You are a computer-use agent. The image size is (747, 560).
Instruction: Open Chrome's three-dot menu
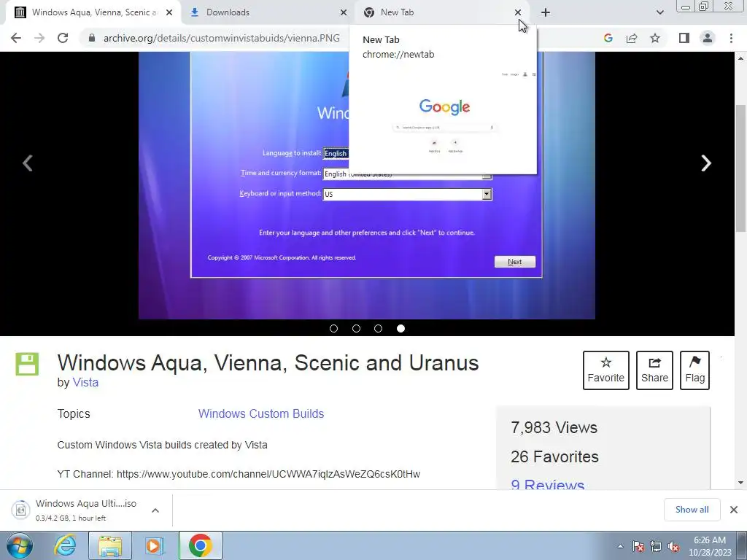click(x=731, y=38)
